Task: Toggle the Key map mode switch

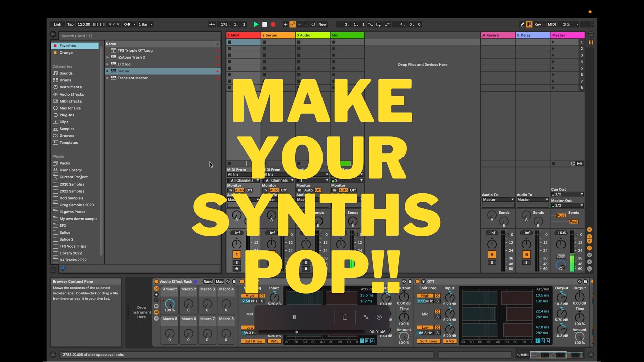Action: tap(538, 24)
